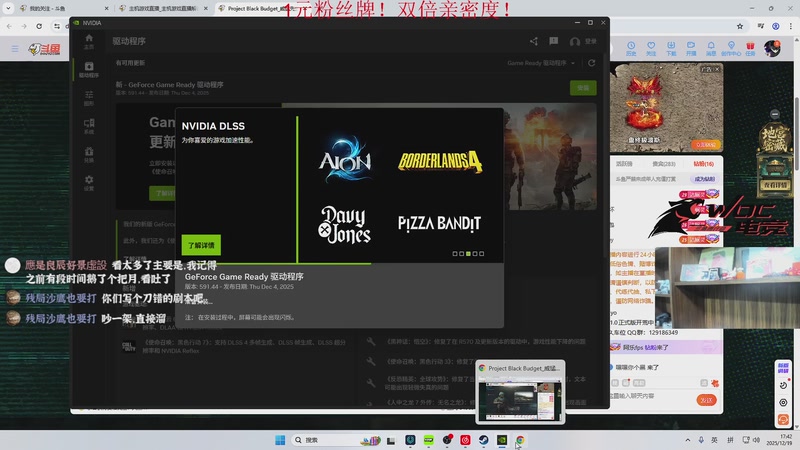Click the green driver download button
This screenshot has height=450, width=800.
tap(583, 88)
